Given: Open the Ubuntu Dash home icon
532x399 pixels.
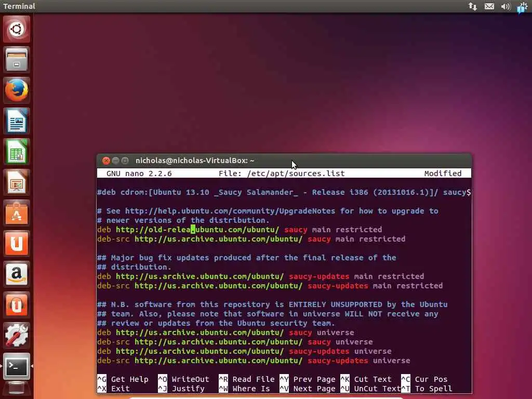Looking at the screenshot, I should (16, 29).
